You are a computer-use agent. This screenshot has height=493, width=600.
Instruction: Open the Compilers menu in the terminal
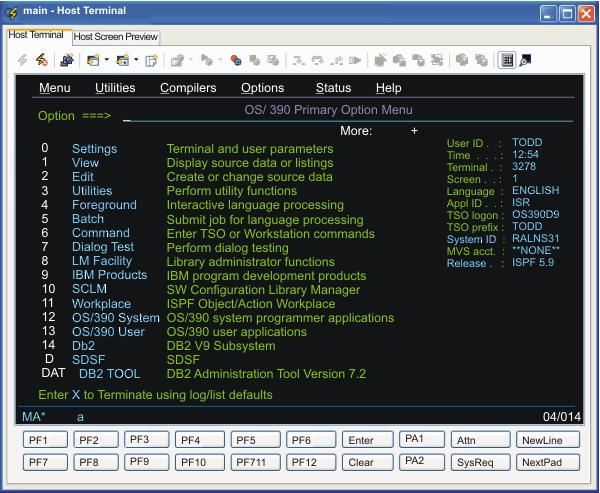(x=188, y=88)
